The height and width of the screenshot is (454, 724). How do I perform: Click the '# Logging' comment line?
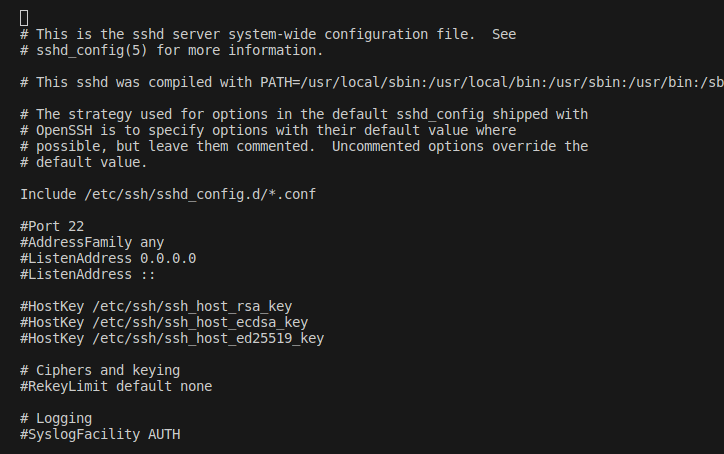coord(55,418)
